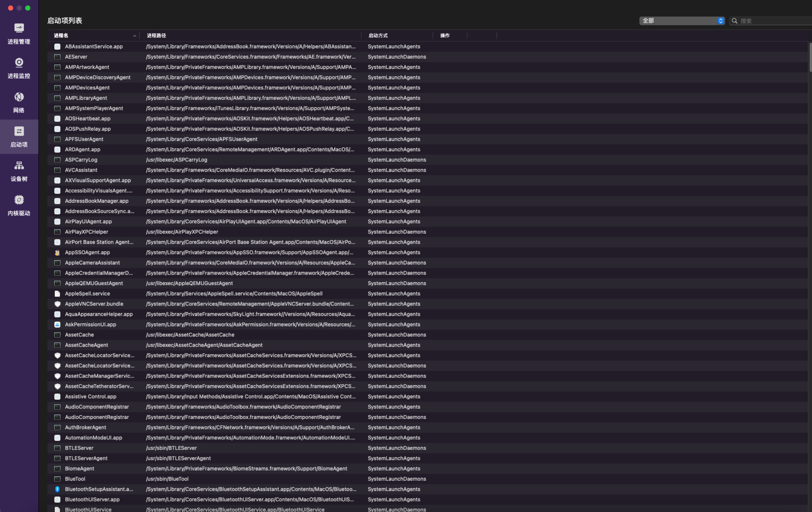Click the vertical scrollbar thumb

(810, 57)
